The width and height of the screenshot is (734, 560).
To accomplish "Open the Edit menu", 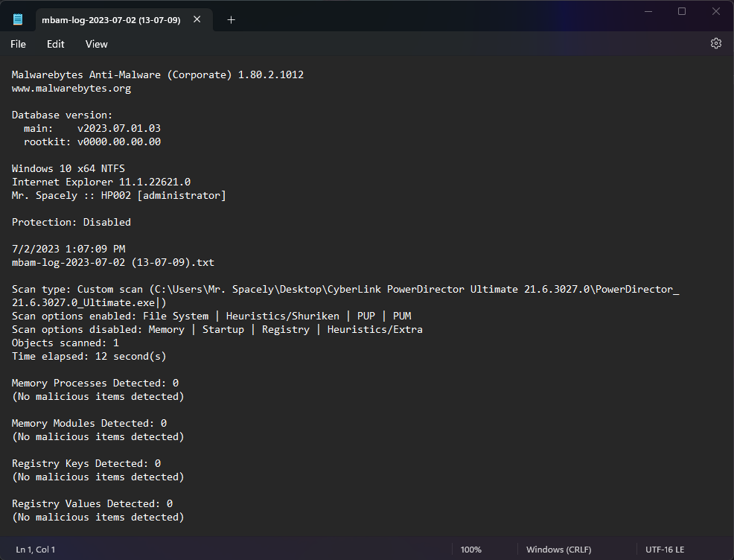I will pos(55,44).
